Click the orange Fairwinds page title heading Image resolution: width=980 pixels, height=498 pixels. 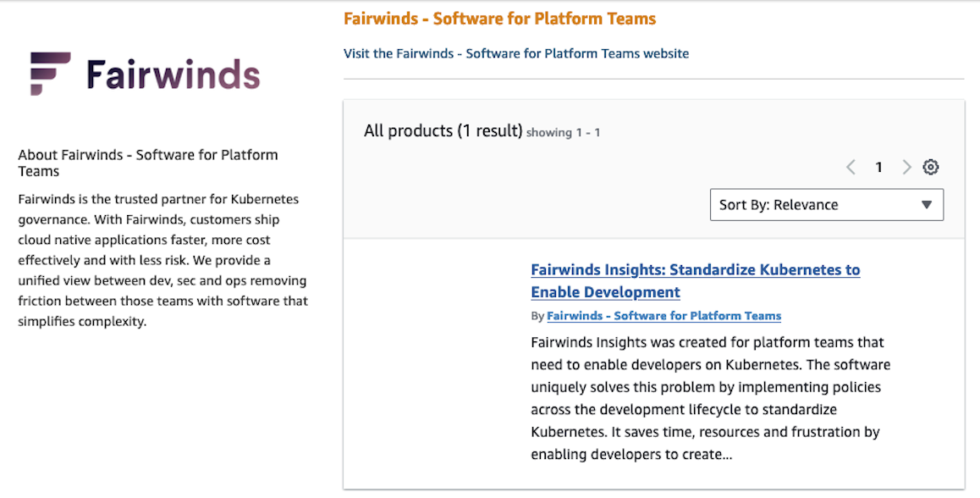pyautogui.click(x=499, y=19)
